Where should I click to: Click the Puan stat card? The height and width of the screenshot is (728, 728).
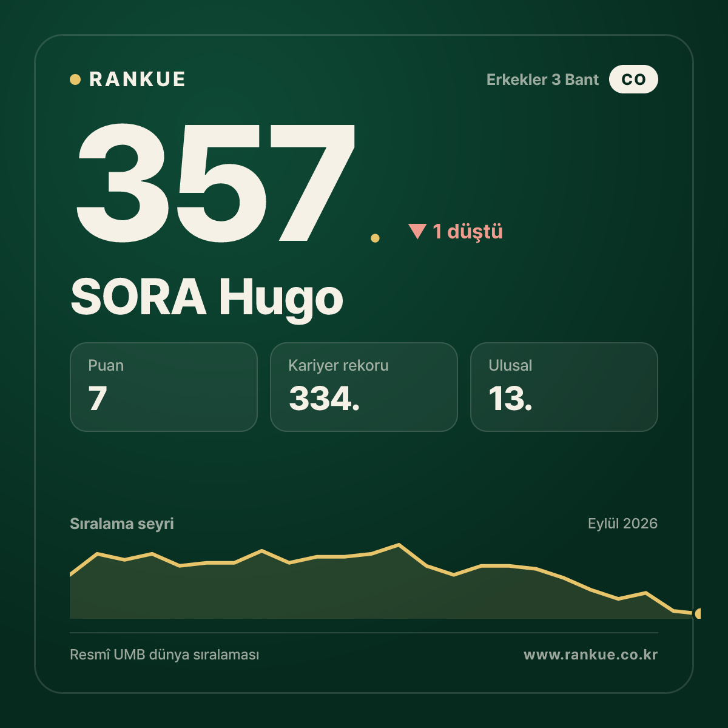(x=164, y=387)
